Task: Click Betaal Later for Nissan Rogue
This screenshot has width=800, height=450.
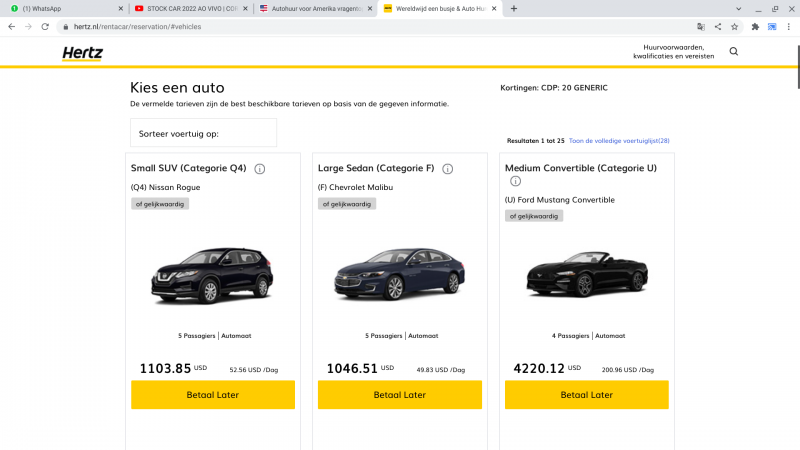Action: coord(213,395)
